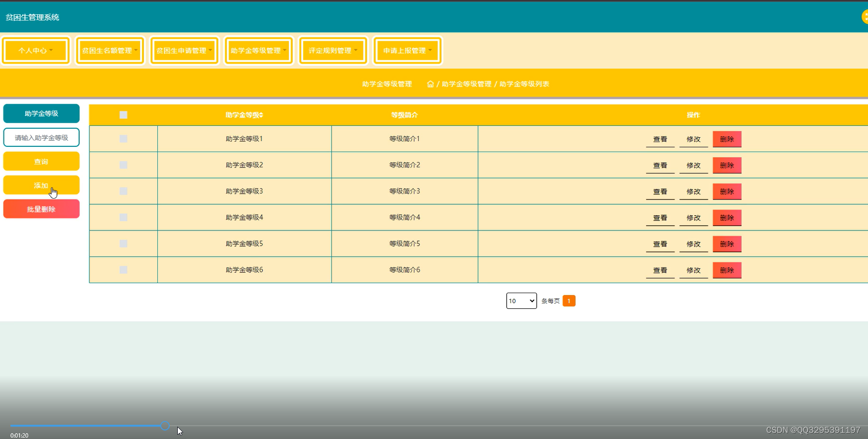This screenshot has height=439, width=868.
Task: Check the box for 助学金等级1 row
Action: tap(124, 139)
